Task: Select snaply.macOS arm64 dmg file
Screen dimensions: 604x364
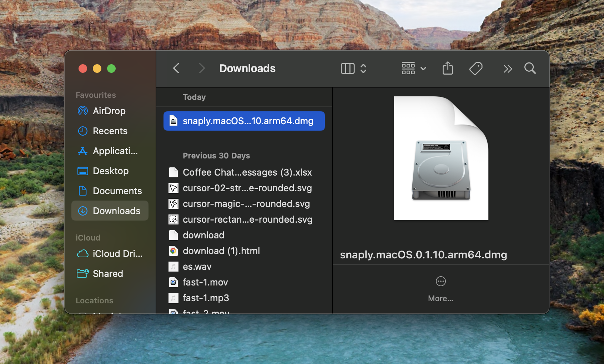Action: (244, 121)
